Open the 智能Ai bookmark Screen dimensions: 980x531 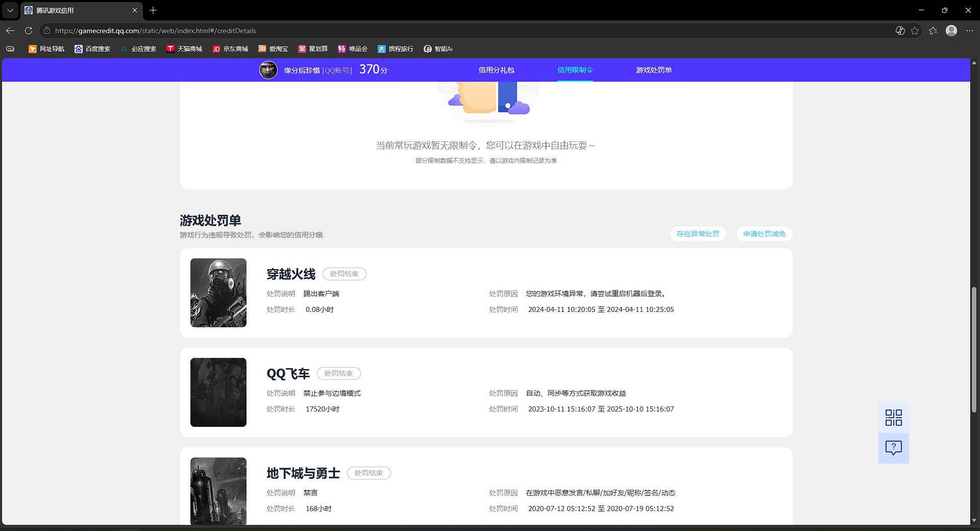[x=438, y=49]
